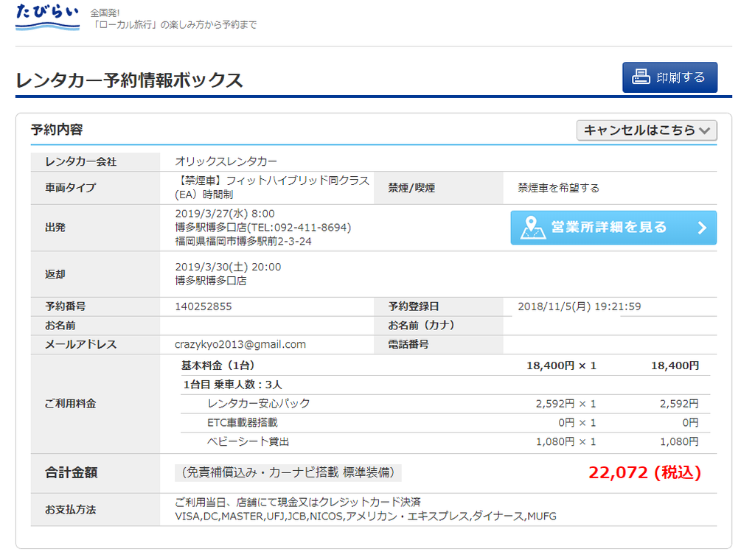Click the 2,592円 × 1 quantity price
This screenshot has width=755, height=560.
(x=566, y=404)
